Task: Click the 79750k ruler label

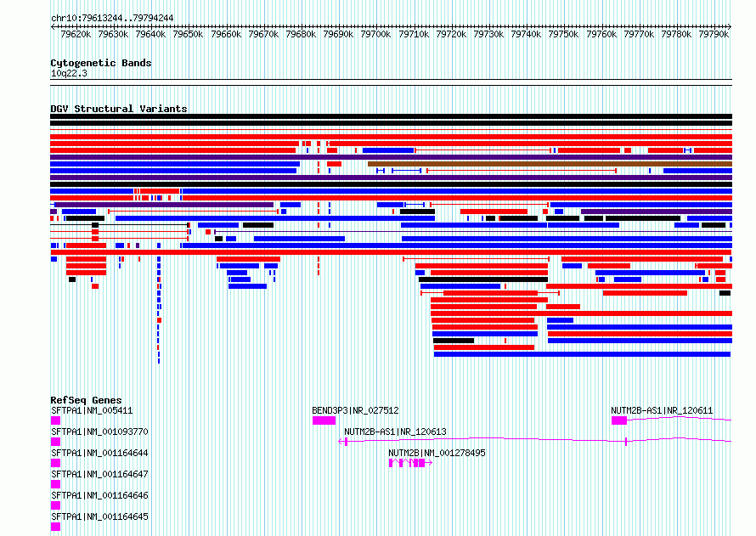Action: pyautogui.click(x=564, y=34)
